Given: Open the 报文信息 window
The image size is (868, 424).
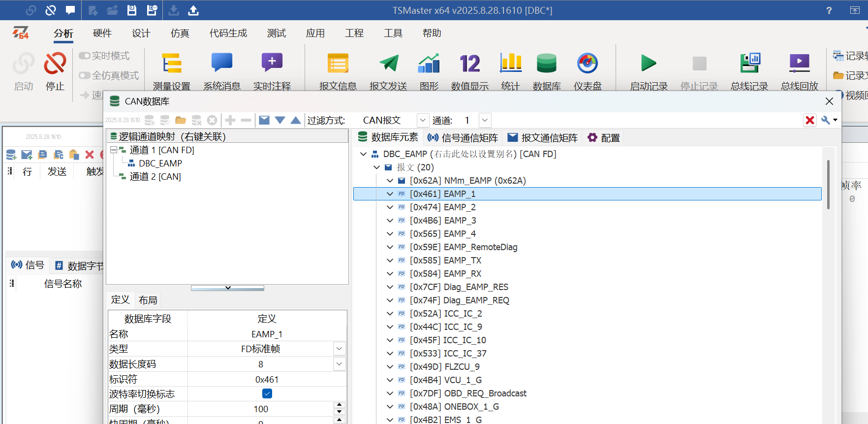Looking at the screenshot, I should click(338, 71).
